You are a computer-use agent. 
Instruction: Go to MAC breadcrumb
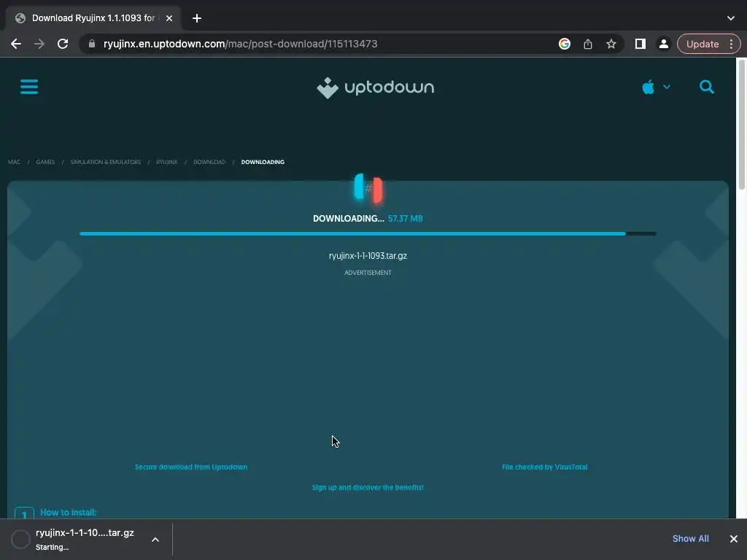[15, 162]
